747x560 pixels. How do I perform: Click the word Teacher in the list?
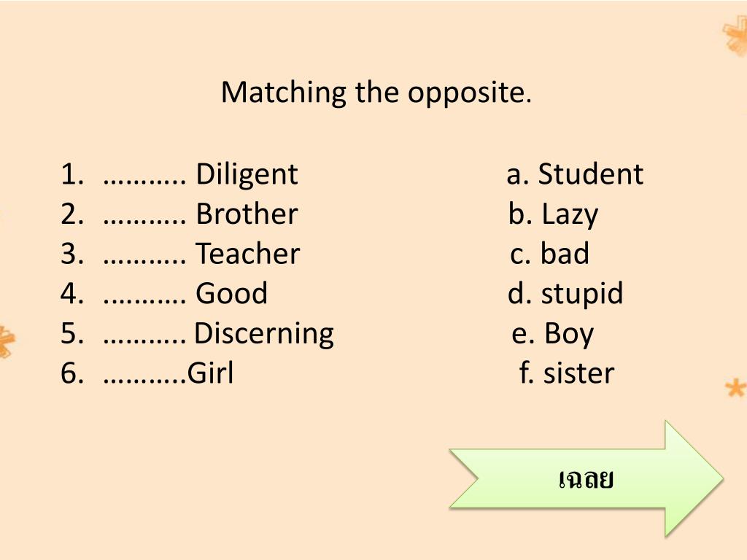(248, 253)
